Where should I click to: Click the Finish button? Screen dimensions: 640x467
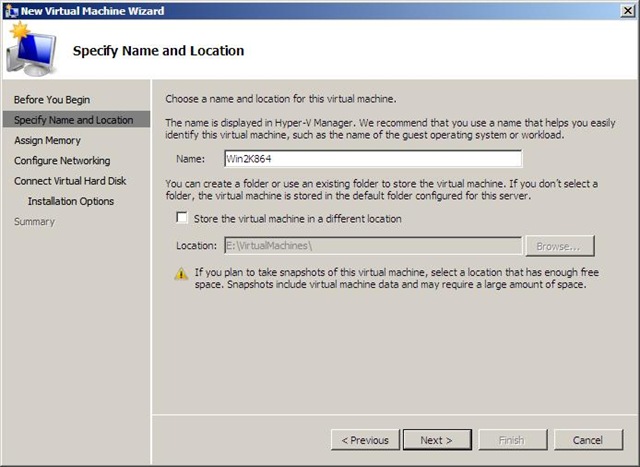pyautogui.click(x=513, y=440)
